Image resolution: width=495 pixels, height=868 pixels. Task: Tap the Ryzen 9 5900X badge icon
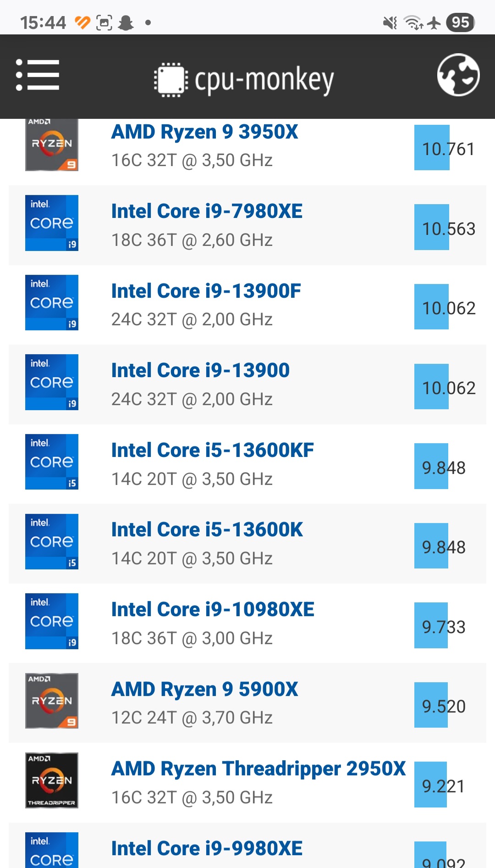click(52, 701)
